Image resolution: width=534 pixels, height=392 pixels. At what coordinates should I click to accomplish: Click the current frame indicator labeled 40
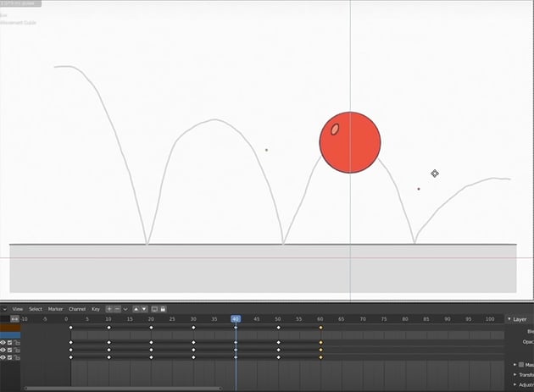tap(236, 319)
